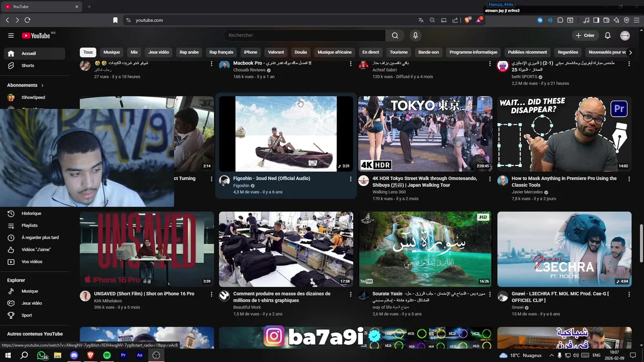This screenshot has width=644, height=362.
Task: Select the Valorant filter chip
Action: coord(276,52)
